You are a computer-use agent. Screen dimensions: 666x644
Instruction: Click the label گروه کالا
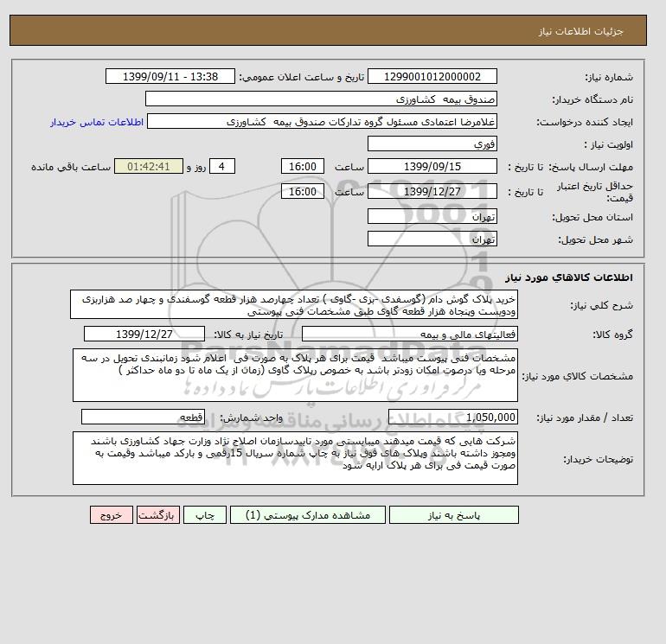pyautogui.click(x=613, y=335)
